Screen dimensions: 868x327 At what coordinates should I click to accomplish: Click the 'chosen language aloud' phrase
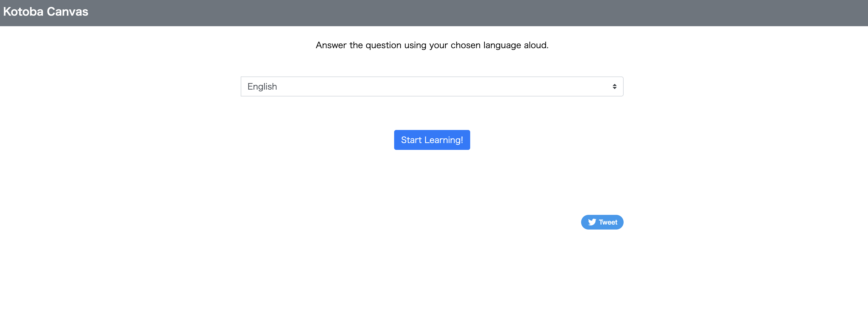pyautogui.click(x=499, y=45)
